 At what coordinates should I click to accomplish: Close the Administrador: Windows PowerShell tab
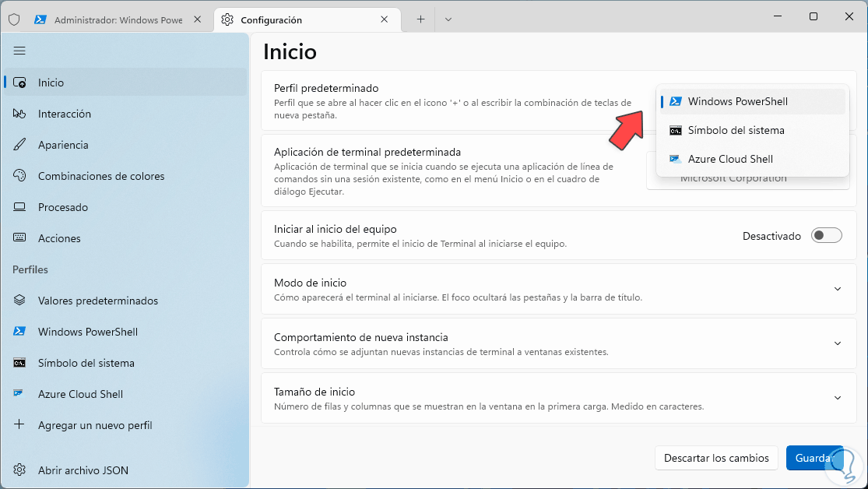click(197, 19)
